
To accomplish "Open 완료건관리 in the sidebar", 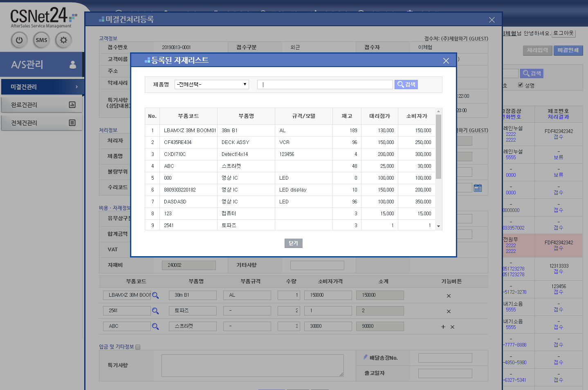I will [x=42, y=105].
